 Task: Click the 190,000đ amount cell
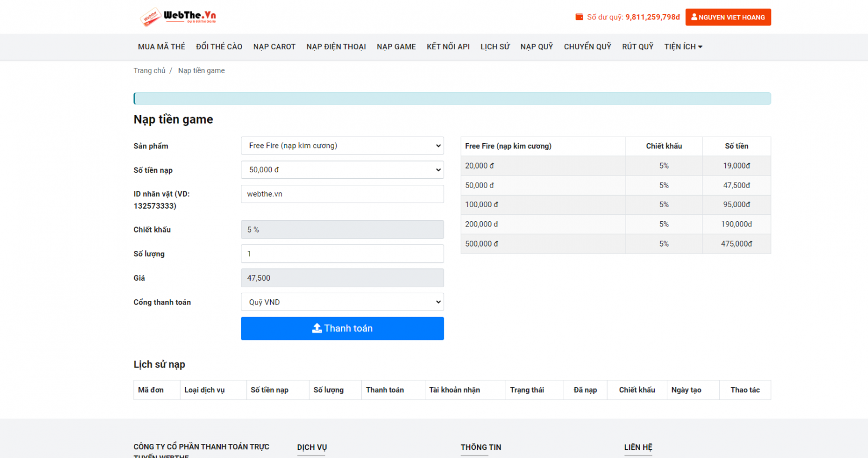(736, 224)
